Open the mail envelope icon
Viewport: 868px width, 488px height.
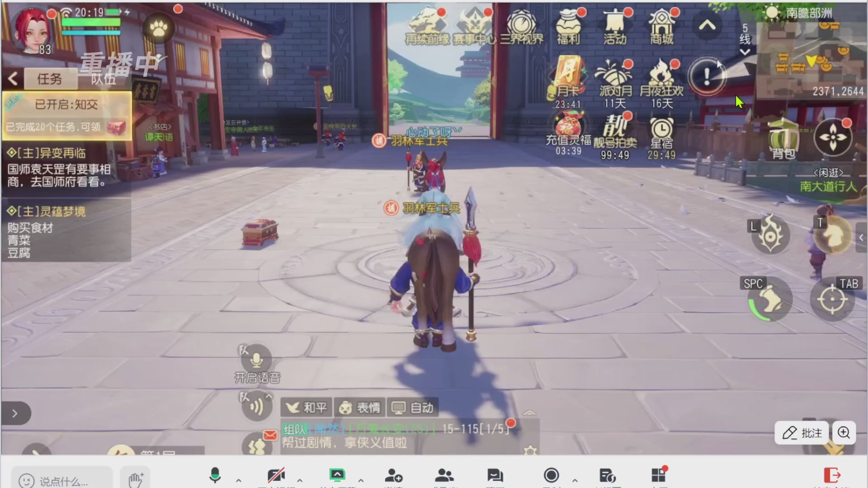[270, 435]
